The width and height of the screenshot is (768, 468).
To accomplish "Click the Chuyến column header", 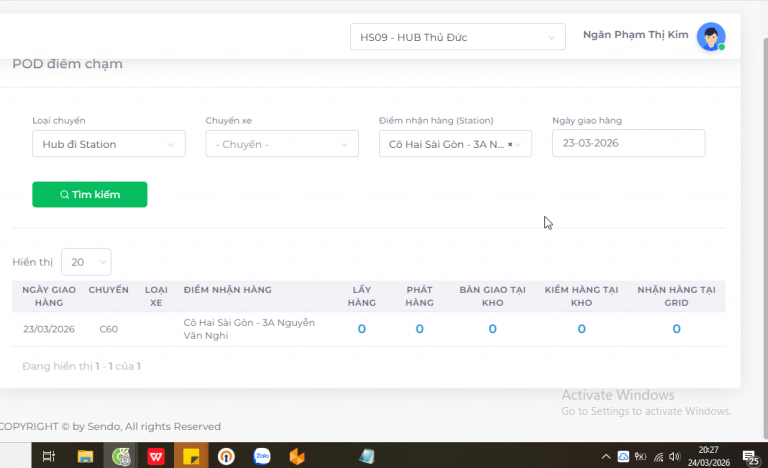I will click(x=109, y=290).
